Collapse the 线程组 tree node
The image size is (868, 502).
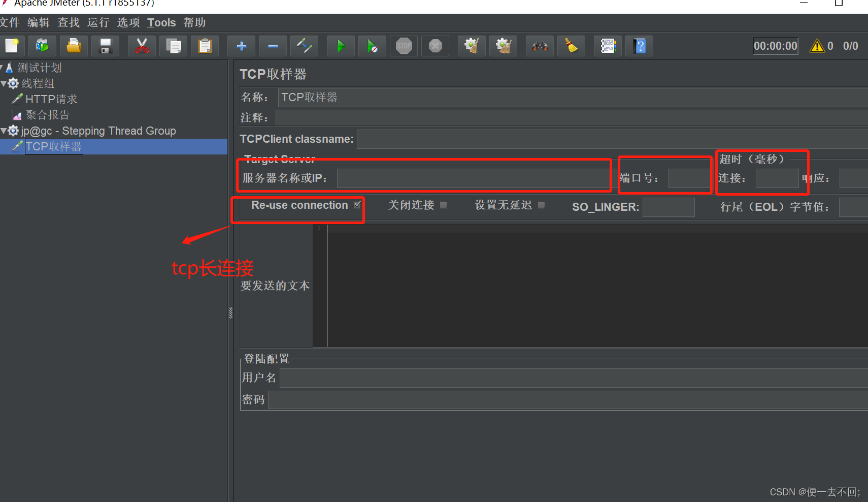pyautogui.click(x=4, y=83)
